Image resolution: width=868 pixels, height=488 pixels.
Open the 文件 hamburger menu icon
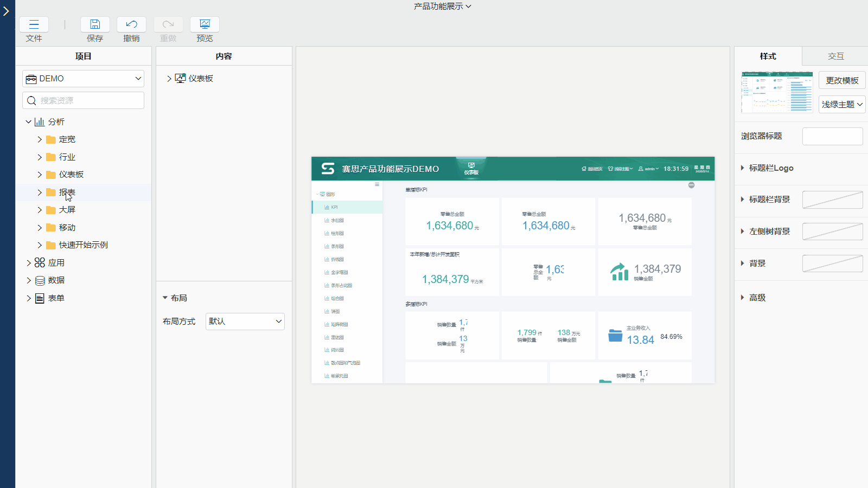click(34, 24)
